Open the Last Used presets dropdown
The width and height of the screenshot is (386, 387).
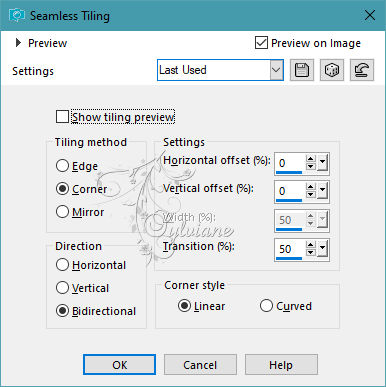click(x=276, y=70)
